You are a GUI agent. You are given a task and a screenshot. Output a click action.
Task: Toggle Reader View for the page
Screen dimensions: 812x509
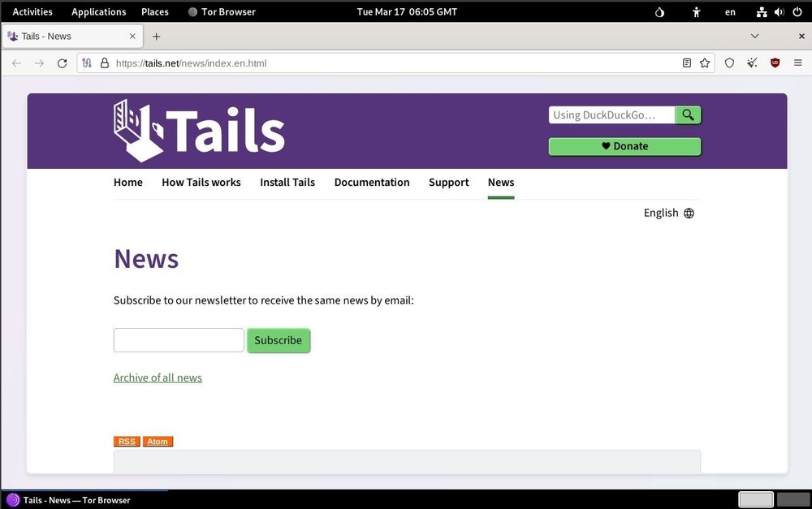point(686,63)
